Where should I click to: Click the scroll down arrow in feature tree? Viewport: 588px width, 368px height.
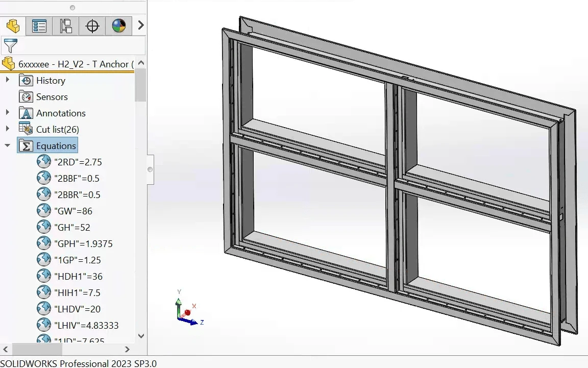[141, 336]
